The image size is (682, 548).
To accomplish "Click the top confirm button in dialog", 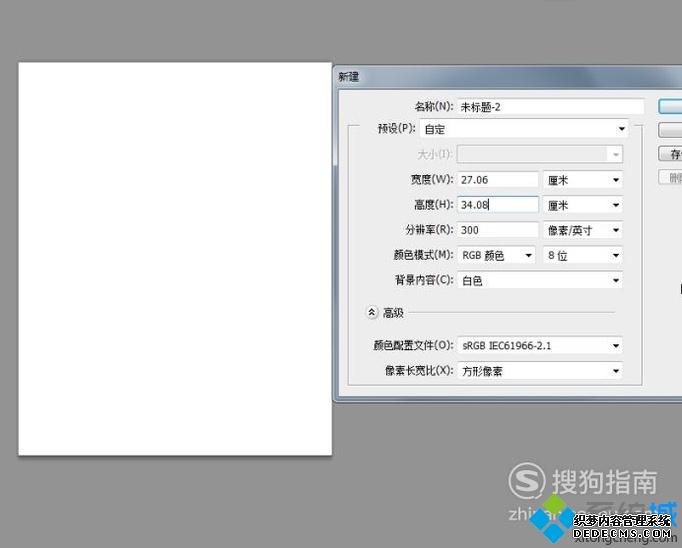I will coord(670,107).
